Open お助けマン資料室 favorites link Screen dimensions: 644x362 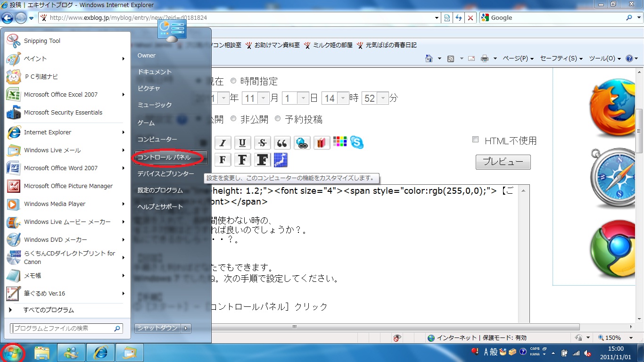click(x=272, y=45)
